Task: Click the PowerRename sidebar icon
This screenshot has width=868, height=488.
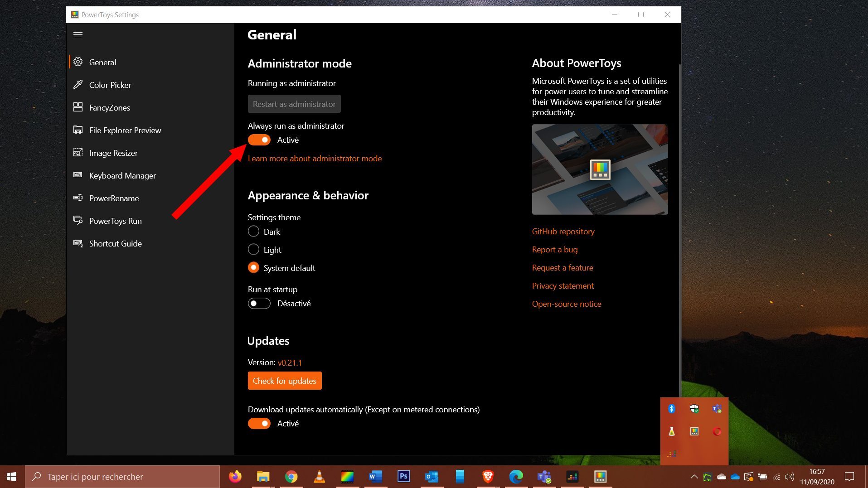Action: click(x=78, y=198)
